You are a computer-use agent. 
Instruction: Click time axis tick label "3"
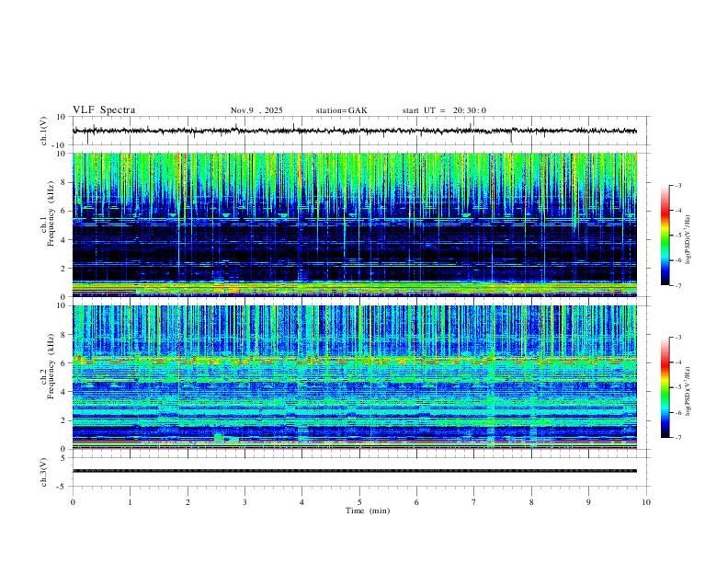click(x=245, y=502)
